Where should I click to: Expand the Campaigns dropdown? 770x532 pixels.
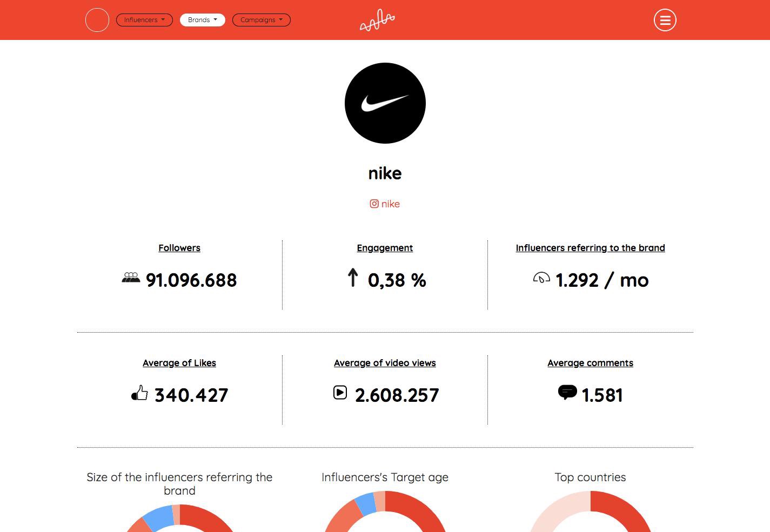point(262,20)
